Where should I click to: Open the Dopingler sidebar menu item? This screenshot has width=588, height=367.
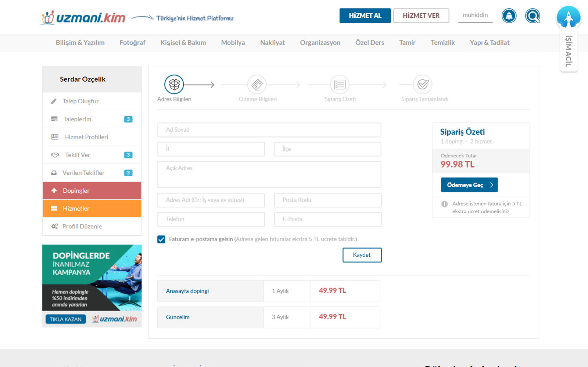click(x=92, y=190)
